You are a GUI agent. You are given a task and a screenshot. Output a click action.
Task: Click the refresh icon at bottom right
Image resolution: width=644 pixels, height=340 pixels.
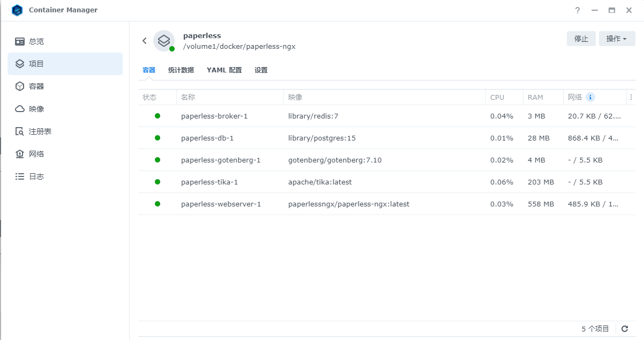(x=625, y=329)
